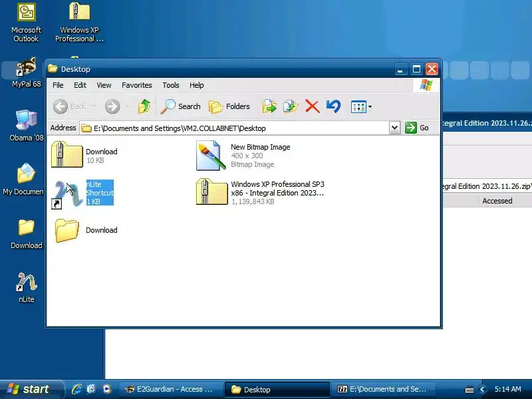
Task: Click the Windows flag logo in Explorer
Action: [x=426, y=85]
